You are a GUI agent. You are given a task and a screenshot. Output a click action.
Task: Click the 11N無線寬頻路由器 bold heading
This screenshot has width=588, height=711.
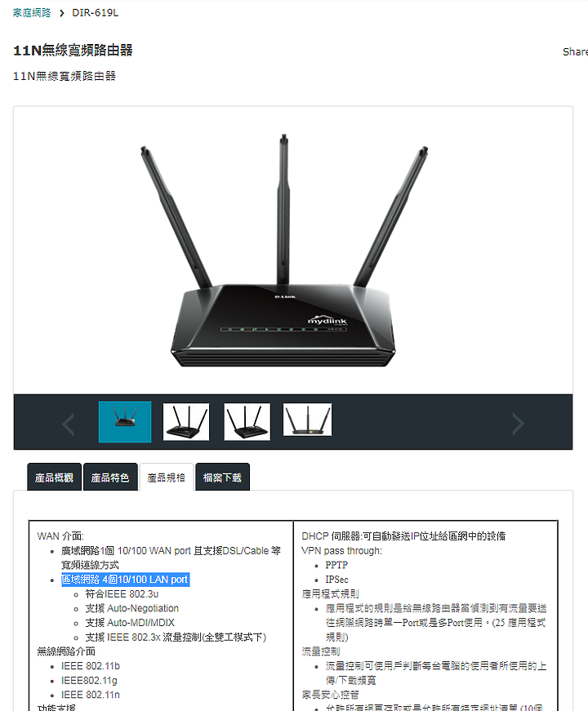tap(73, 51)
